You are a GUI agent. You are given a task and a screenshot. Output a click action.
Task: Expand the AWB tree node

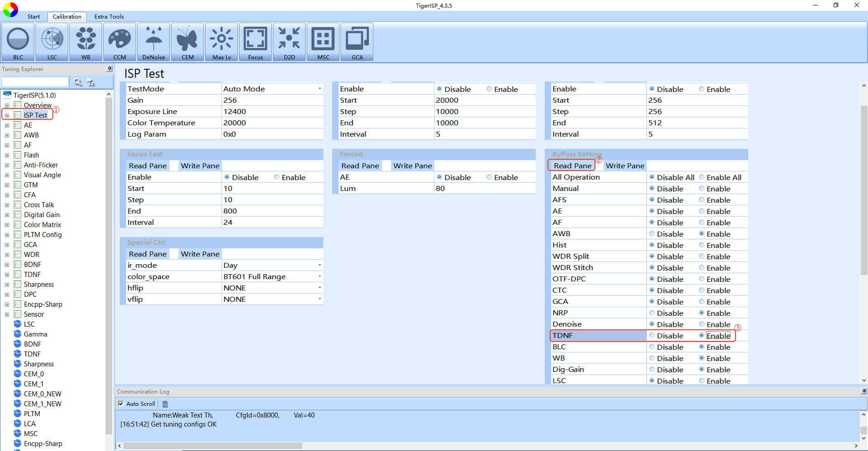click(x=7, y=135)
